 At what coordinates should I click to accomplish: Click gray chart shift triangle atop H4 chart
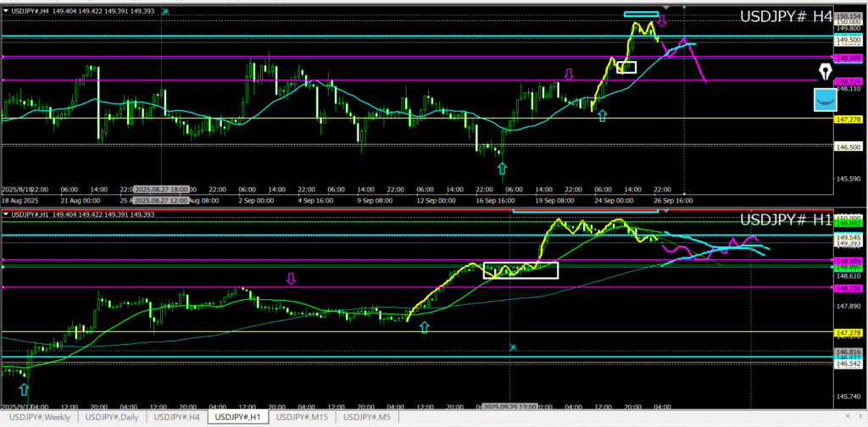(667, 8)
